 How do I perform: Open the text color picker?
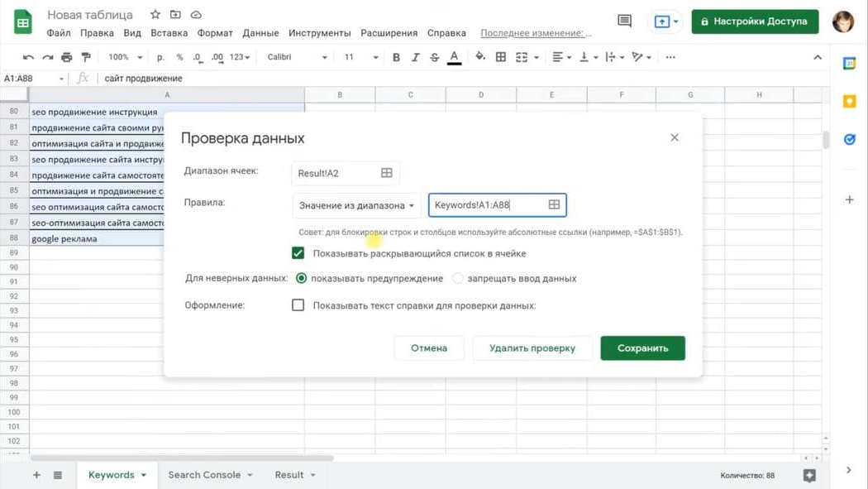point(454,57)
